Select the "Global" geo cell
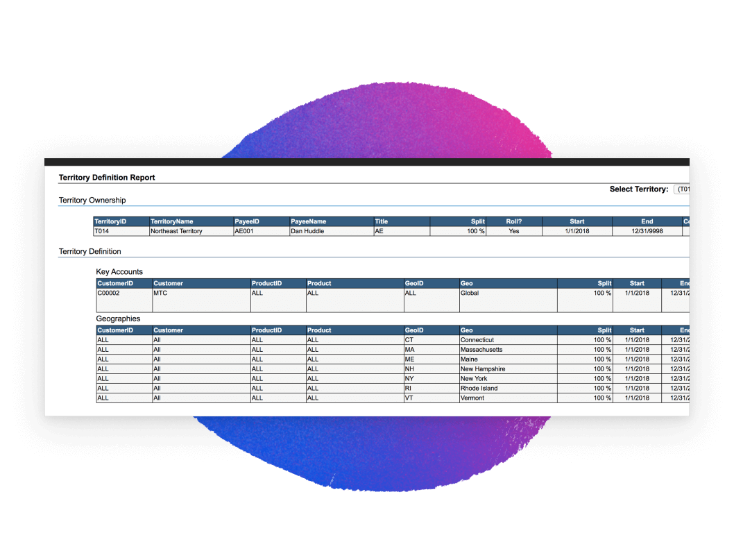This screenshot has height=560, width=734. (x=509, y=300)
